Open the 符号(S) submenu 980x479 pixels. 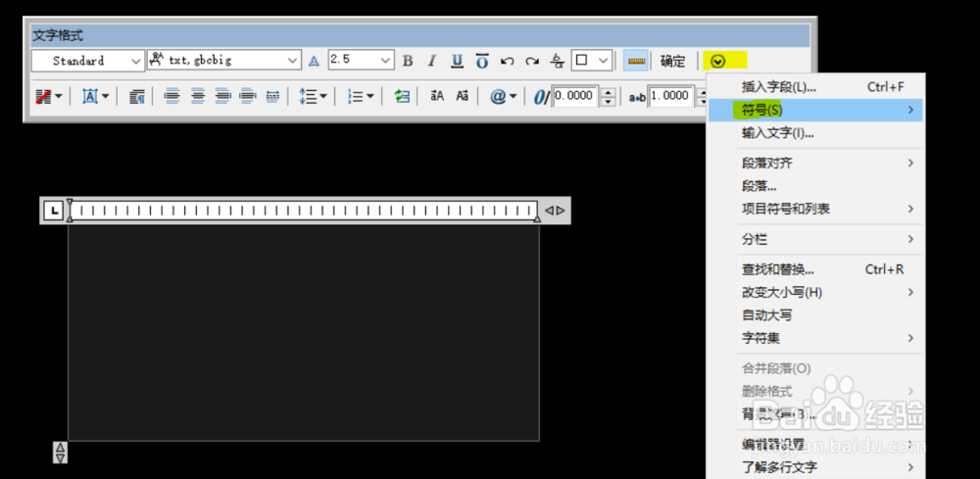(x=815, y=110)
